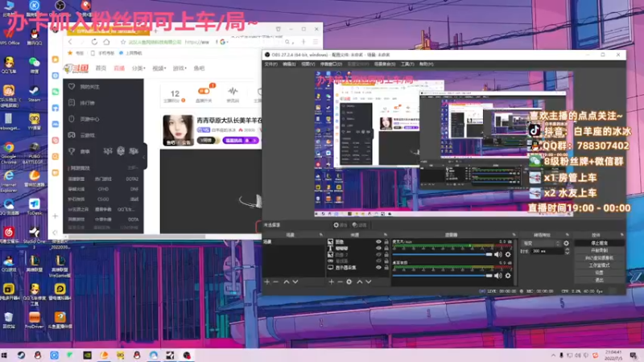The width and height of the screenshot is (644, 362).
Task: Open 帮助 menu in OBS
Action: [x=426, y=64]
